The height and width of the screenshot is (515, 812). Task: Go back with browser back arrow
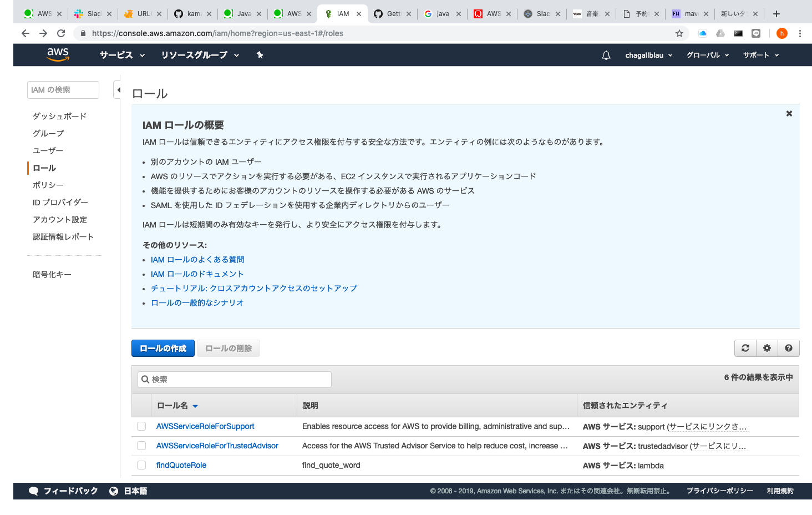26,33
